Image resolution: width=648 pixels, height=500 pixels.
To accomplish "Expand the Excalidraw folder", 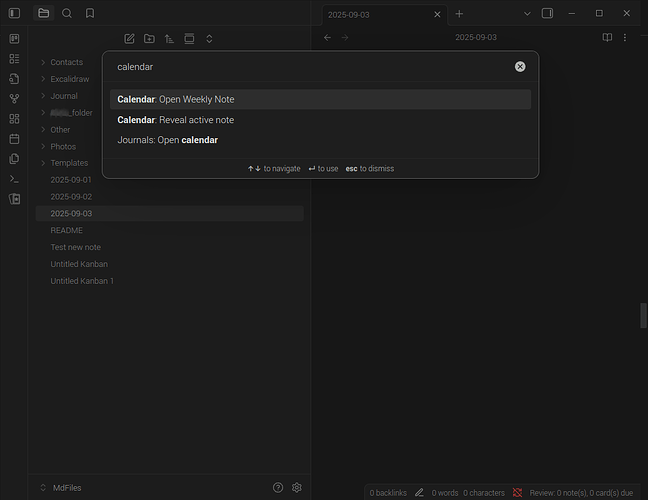I will (43, 79).
